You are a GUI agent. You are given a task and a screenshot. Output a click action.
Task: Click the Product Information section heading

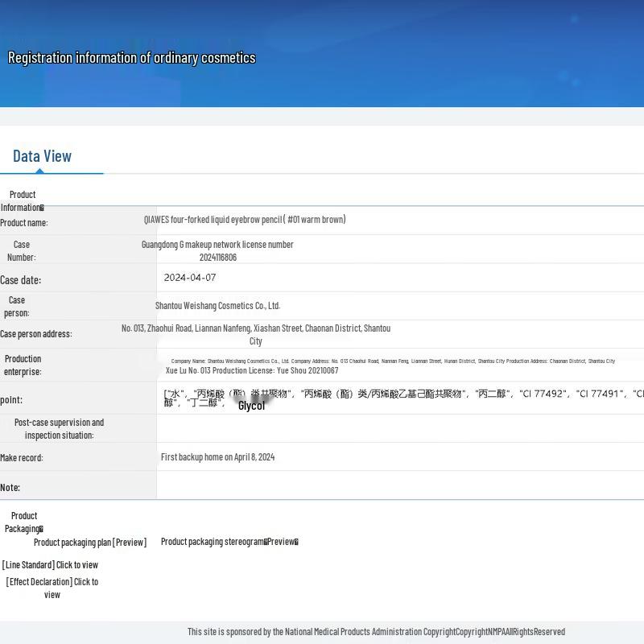[x=23, y=200]
